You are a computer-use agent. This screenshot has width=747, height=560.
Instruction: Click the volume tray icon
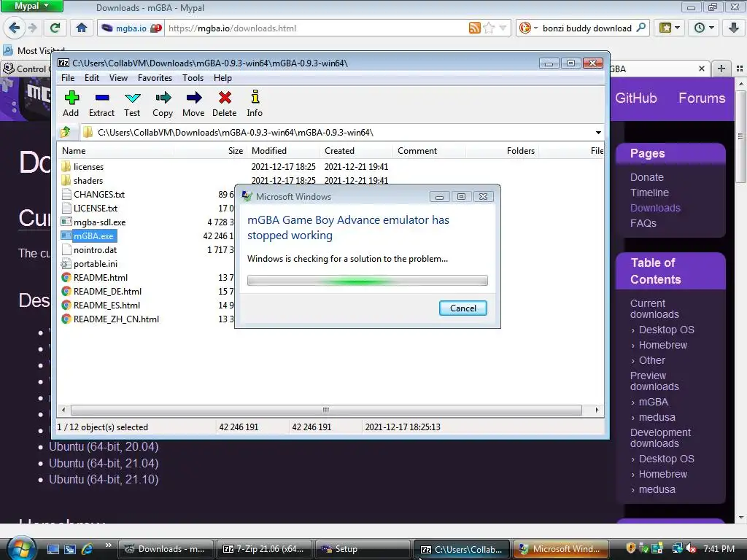[x=692, y=548]
